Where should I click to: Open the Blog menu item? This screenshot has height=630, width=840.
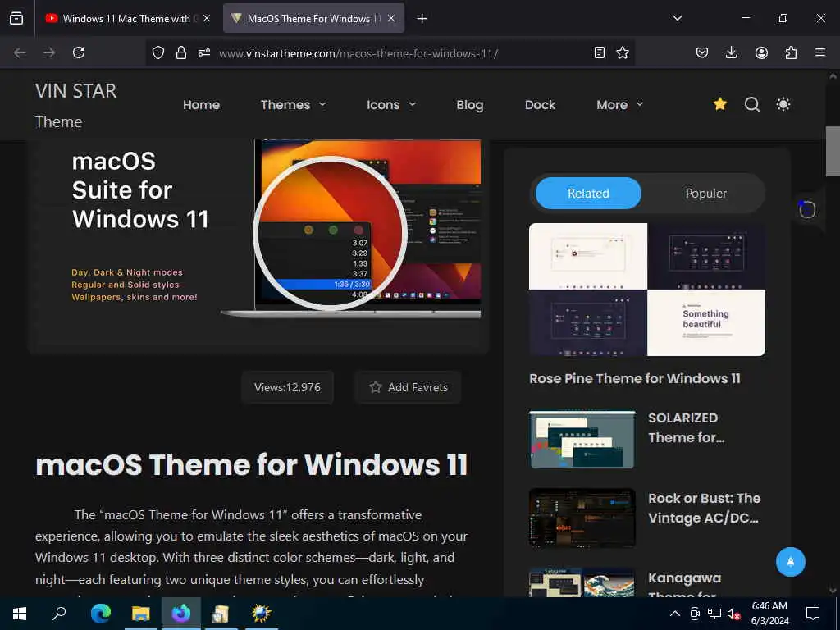470,105
